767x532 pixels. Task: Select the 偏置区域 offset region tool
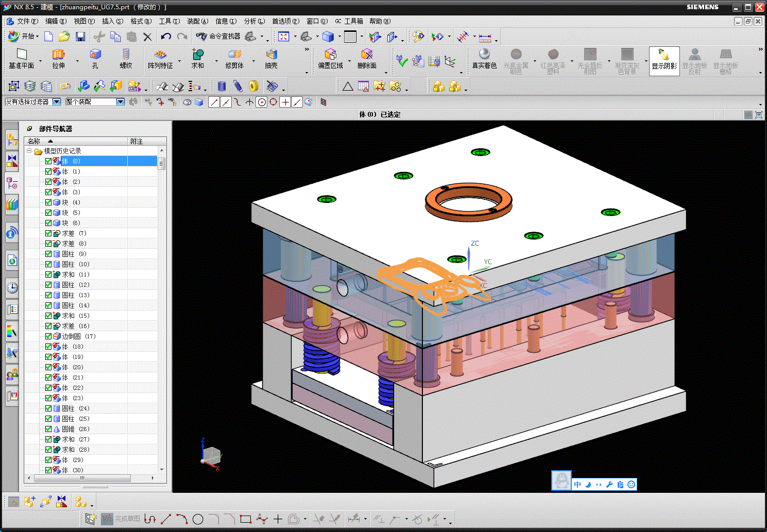pos(330,58)
